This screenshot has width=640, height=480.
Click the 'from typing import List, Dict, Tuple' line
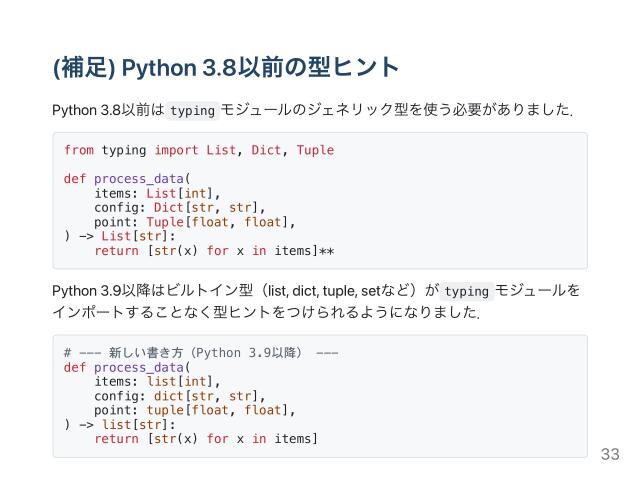(x=198, y=150)
